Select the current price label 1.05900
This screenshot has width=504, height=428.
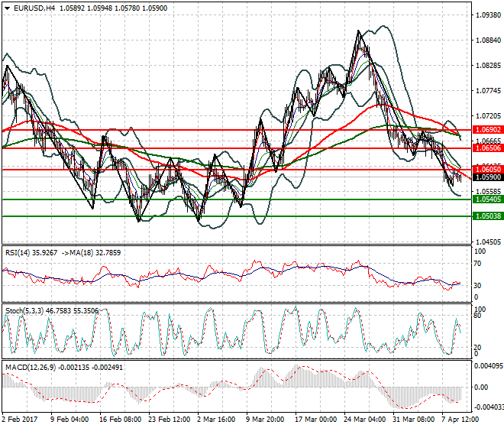pos(488,177)
